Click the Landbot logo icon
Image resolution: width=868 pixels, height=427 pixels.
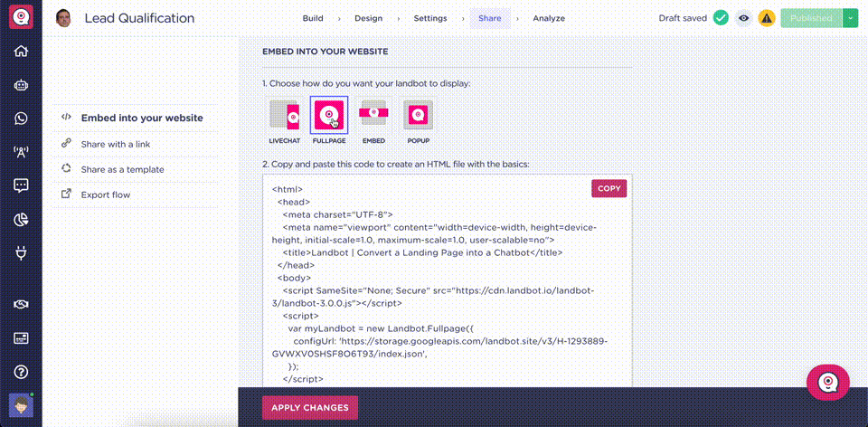click(x=21, y=18)
